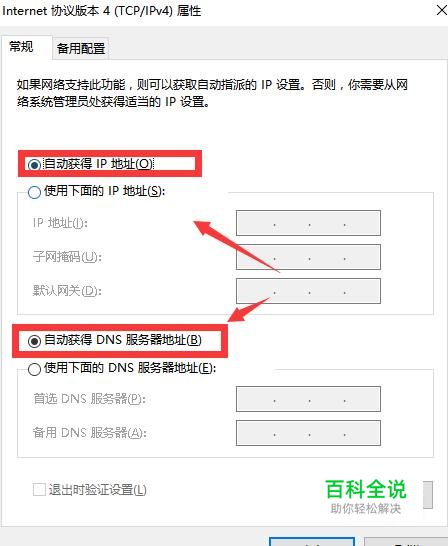Click last octet of IP 地址 field
This screenshot has height=546, width=448.
tap(362, 223)
